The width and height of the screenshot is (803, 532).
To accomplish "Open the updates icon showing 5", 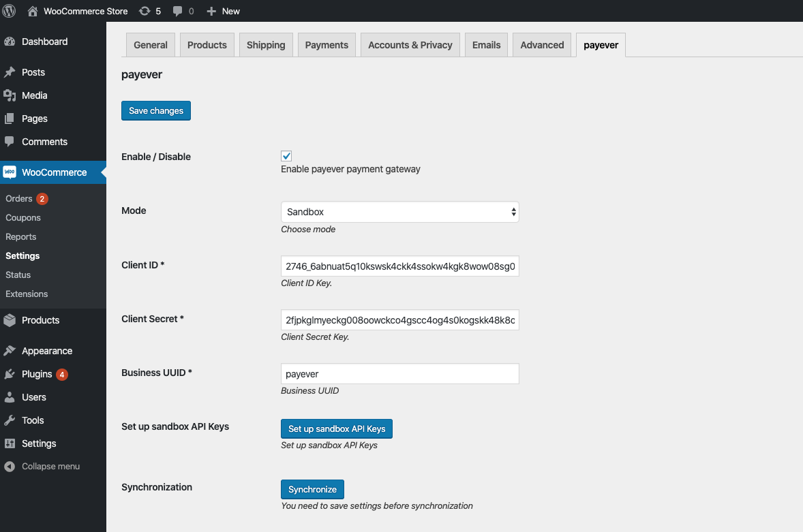I will pyautogui.click(x=145, y=12).
